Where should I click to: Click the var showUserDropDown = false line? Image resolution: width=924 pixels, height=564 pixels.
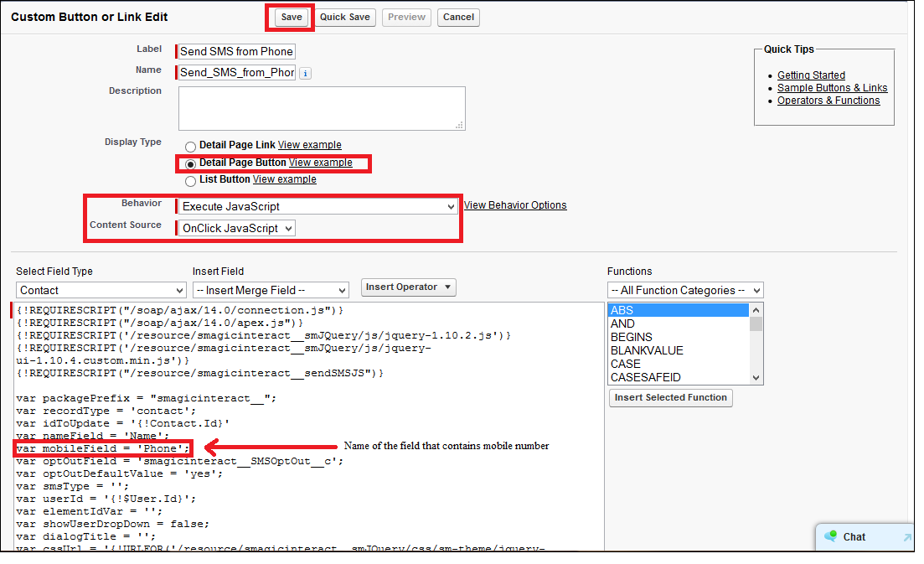112,524
